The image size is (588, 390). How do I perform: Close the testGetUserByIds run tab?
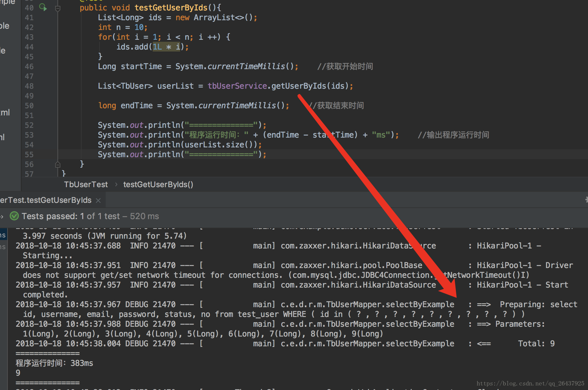pyautogui.click(x=98, y=201)
